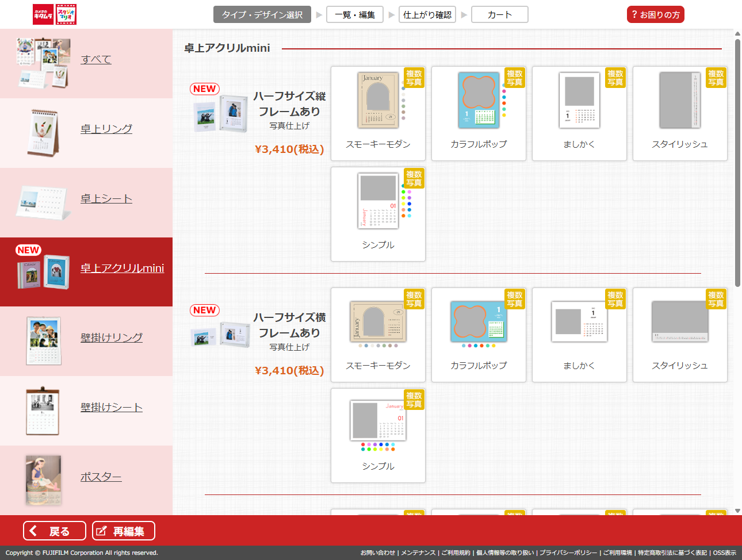Open the お困りの方 help button

(655, 14)
